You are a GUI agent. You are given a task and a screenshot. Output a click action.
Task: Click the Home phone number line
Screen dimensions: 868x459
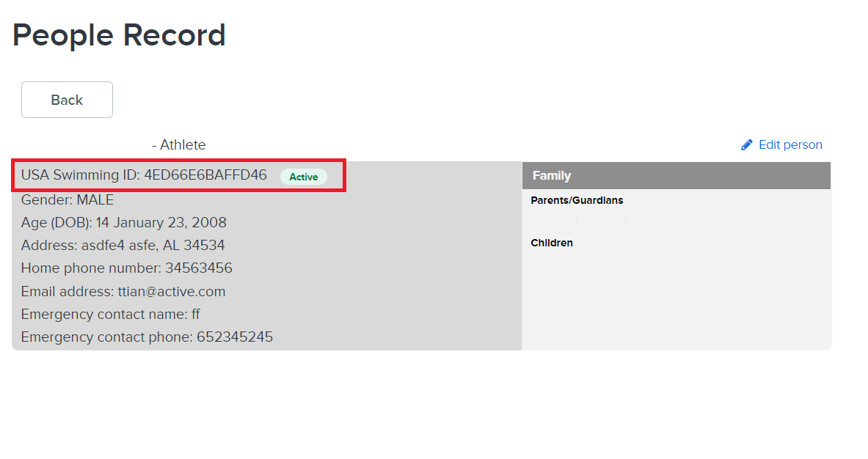point(126,268)
